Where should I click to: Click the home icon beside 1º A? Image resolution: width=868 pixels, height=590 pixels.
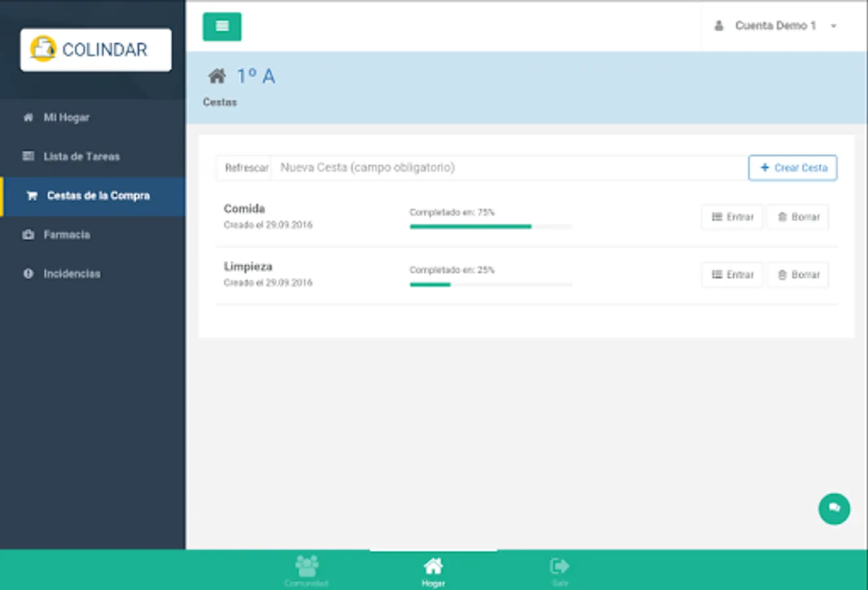click(x=217, y=76)
